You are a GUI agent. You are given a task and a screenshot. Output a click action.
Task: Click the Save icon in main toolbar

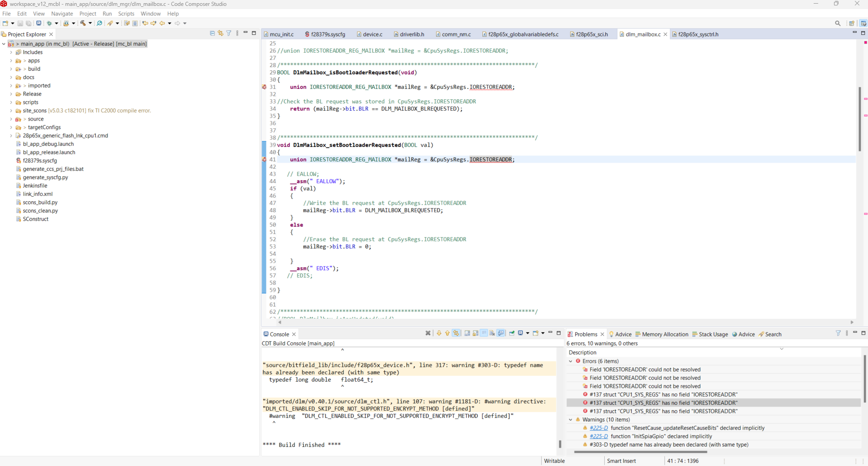click(20, 23)
